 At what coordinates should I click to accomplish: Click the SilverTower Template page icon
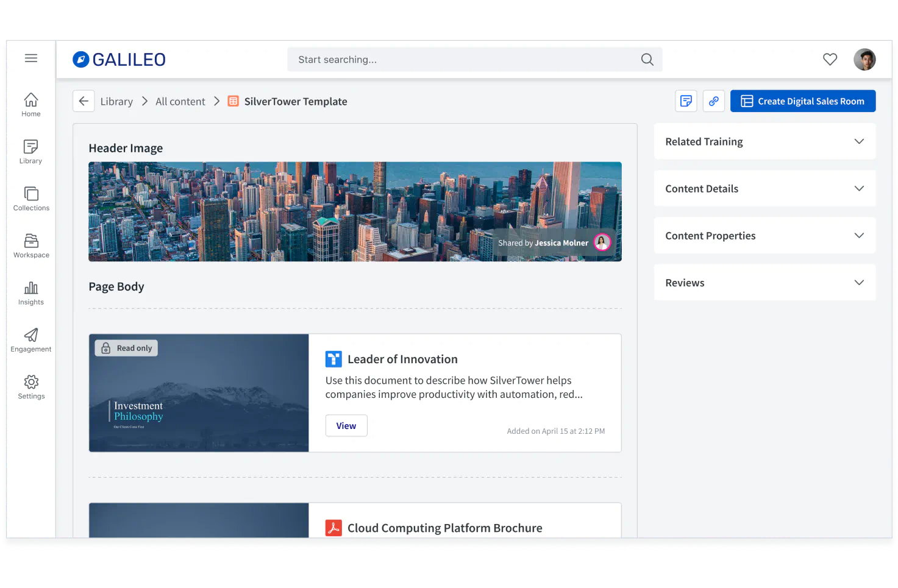click(233, 101)
